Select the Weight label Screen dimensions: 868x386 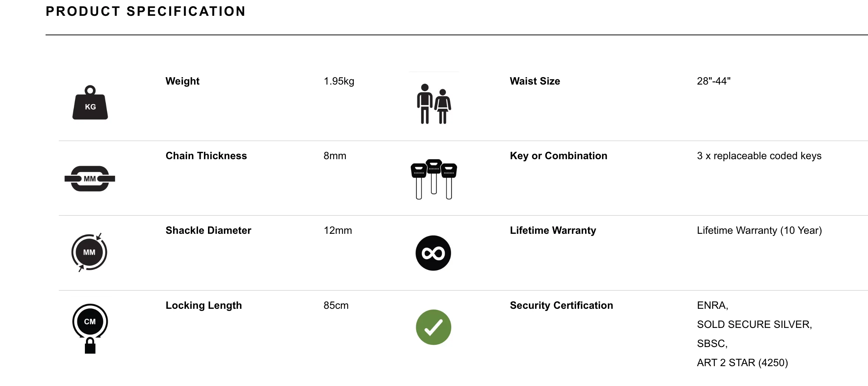coord(183,81)
